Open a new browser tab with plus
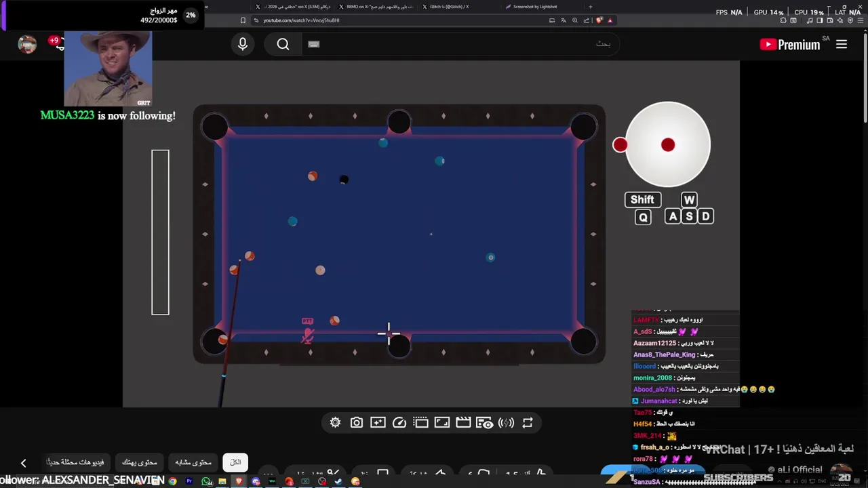 point(590,7)
